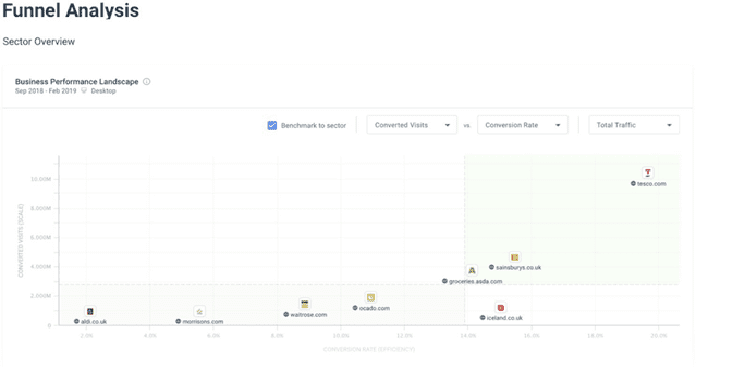Click the waitrose.com data point dot
This screenshot has width=730, height=386.
pos(286,314)
